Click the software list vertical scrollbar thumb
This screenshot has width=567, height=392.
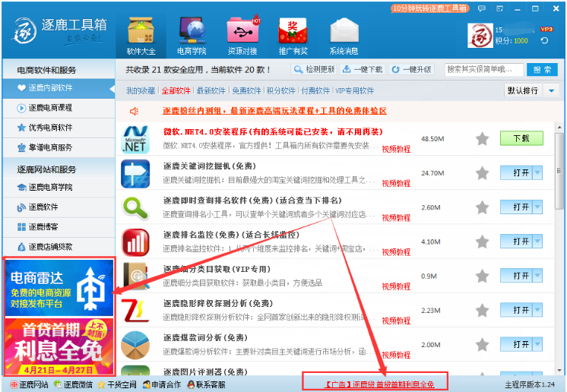559,170
